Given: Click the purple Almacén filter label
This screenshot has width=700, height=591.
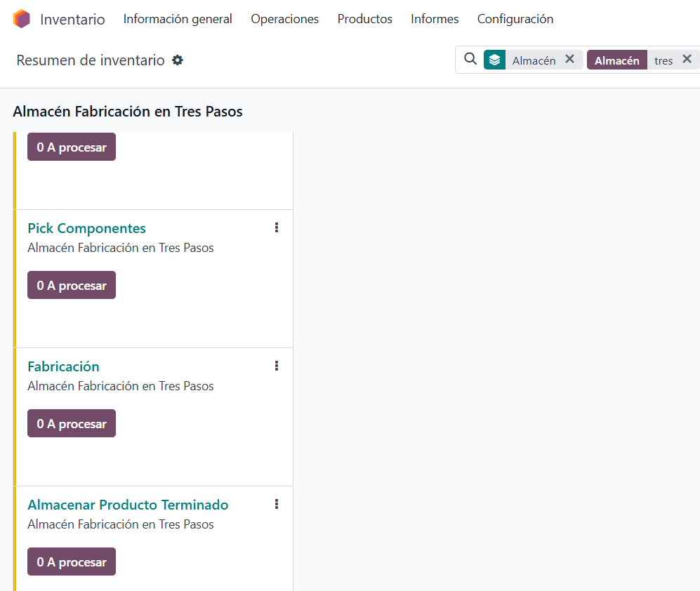Looking at the screenshot, I should coord(617,60).
